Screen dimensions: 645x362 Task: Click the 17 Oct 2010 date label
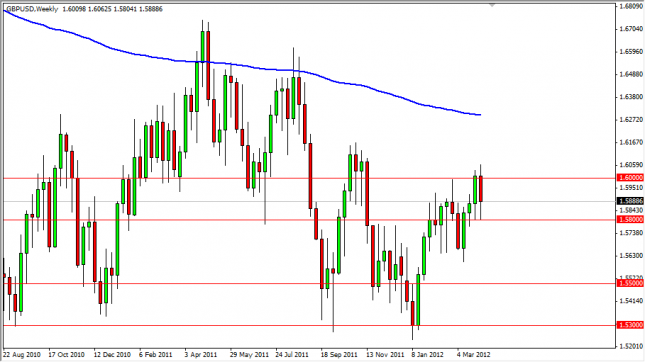[x=66, y=354]
